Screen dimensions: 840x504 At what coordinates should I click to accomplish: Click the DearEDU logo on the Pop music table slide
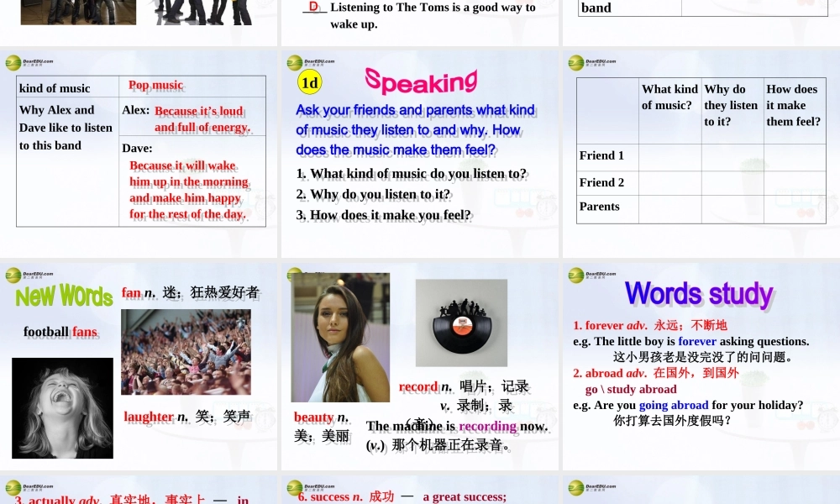tap(14, 61)
